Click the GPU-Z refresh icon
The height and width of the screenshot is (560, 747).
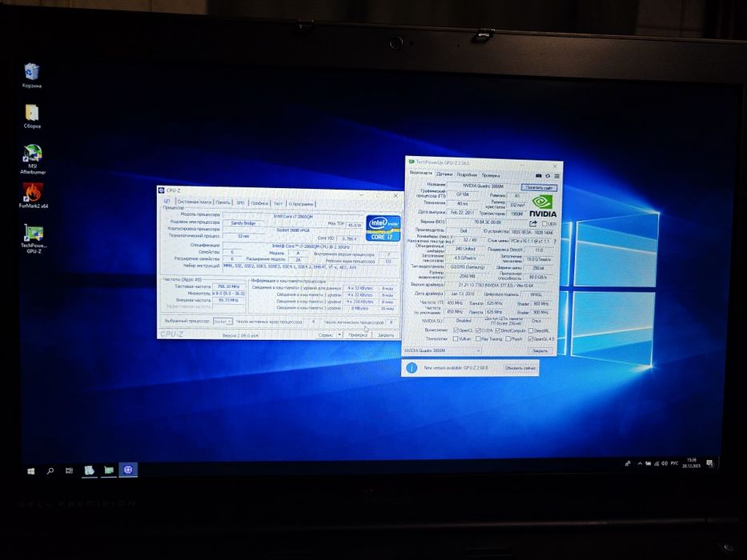(548, 176)
